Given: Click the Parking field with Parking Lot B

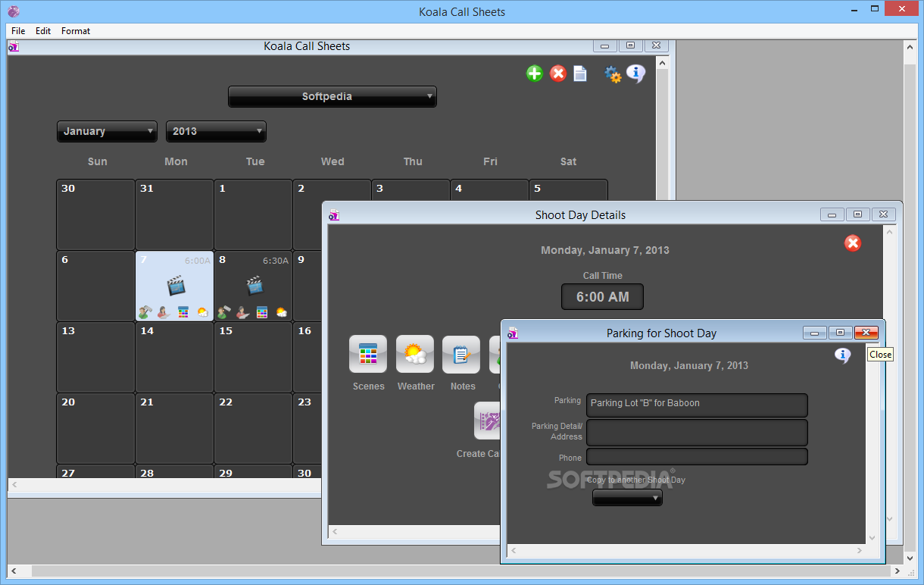Looking at the screenshot, I should [x=697, y=405].
